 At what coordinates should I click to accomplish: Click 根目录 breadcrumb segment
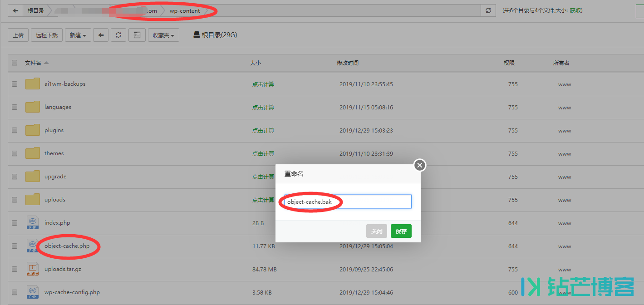(36, 11)
